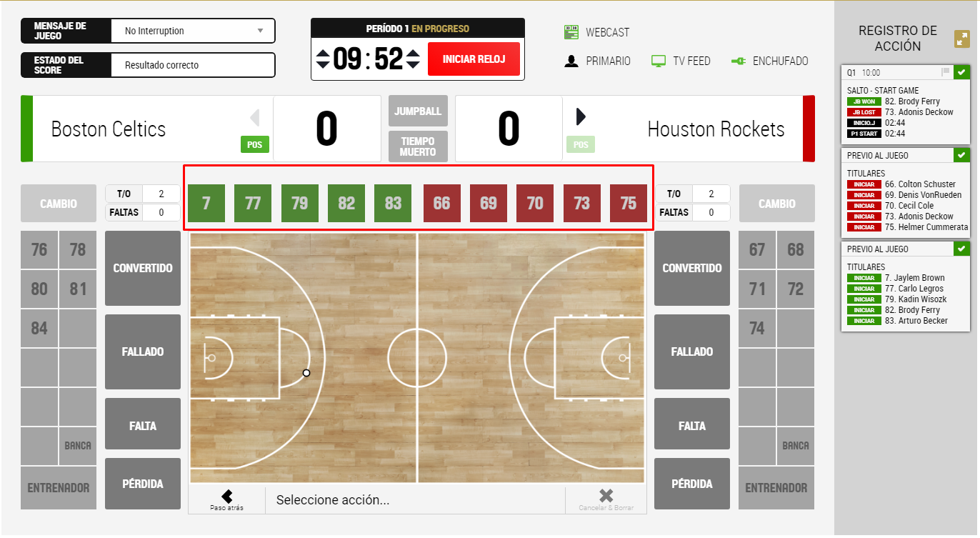Click JB WON tag for Brody Ferry
Image resolution: width=980 pixels, height=538 pixels.
click(864, 101)
